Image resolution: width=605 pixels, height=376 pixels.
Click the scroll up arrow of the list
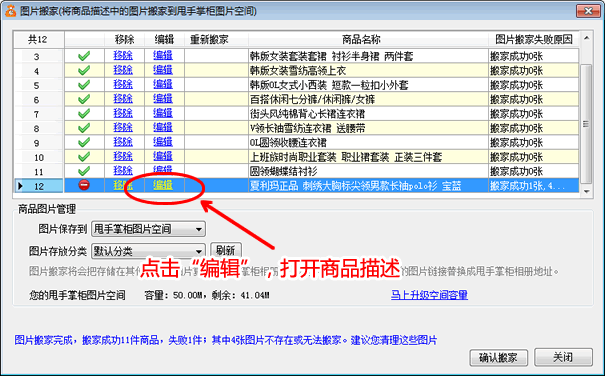(x=586, y=38)
